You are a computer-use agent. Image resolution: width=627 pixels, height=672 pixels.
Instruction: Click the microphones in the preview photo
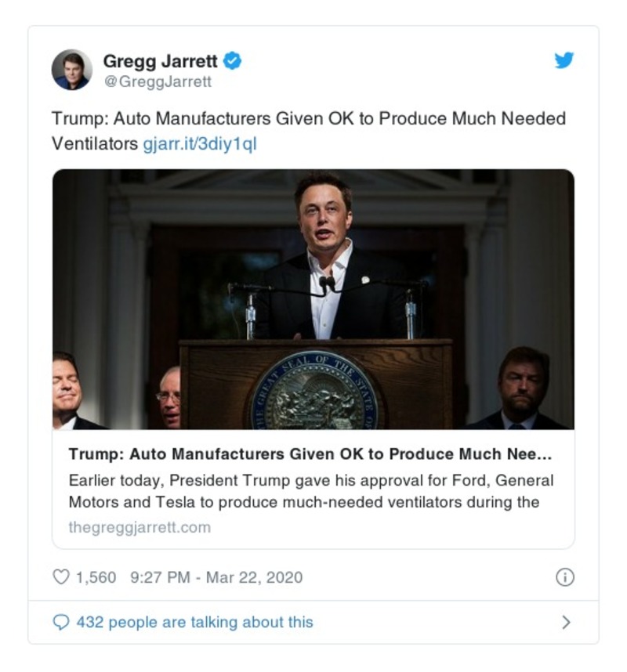coord(328,290)
